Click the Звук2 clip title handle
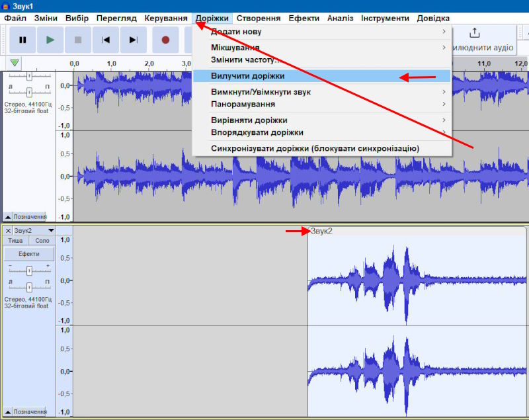The image size is (529, 420). click(417, 231)
